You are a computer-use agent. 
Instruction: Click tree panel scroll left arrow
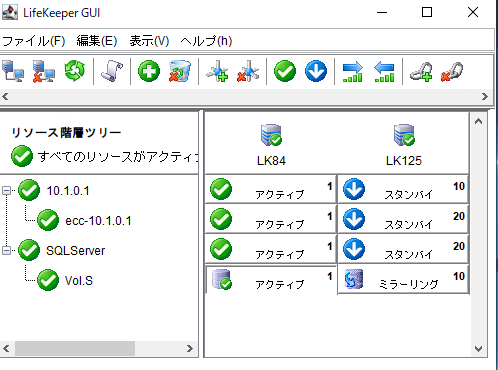(x=6, y=349)
